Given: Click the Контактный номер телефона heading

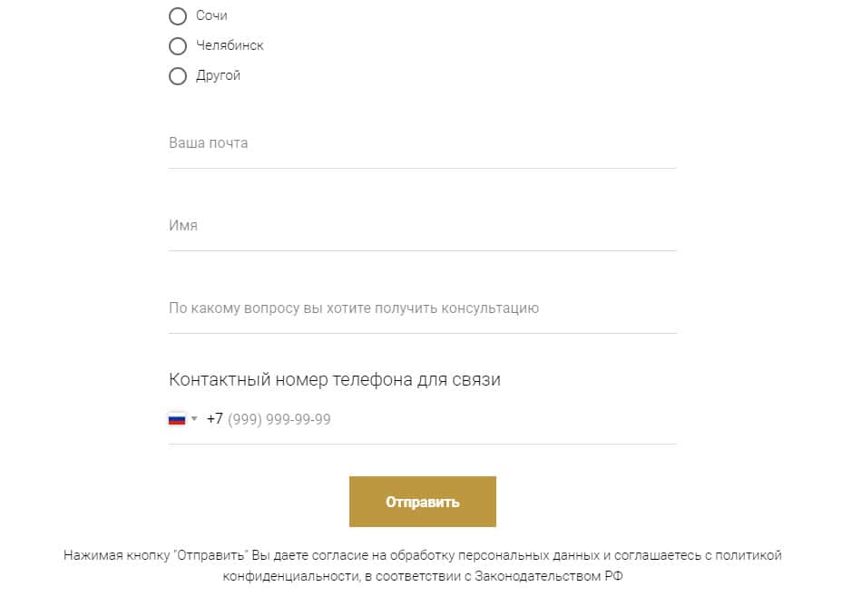Looking at the screenshot, I should coord(335,380).
